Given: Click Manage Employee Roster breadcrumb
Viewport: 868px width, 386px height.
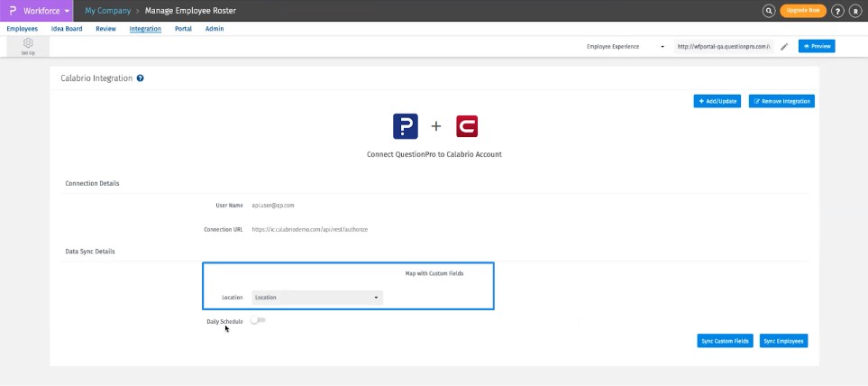Looking at the screenshot, I should tap(190, 11).
